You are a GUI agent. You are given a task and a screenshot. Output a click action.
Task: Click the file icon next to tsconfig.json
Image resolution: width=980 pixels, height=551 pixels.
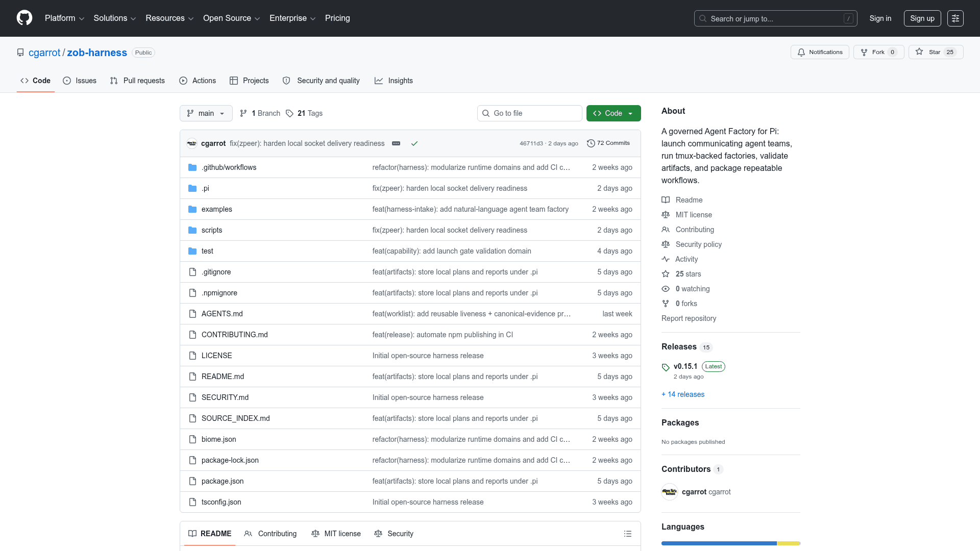[x=192, y=502]
